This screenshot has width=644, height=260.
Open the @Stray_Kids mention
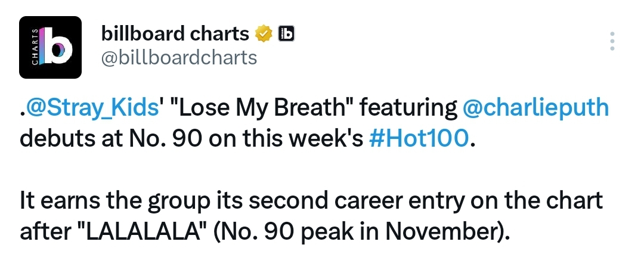coord(92,109)
